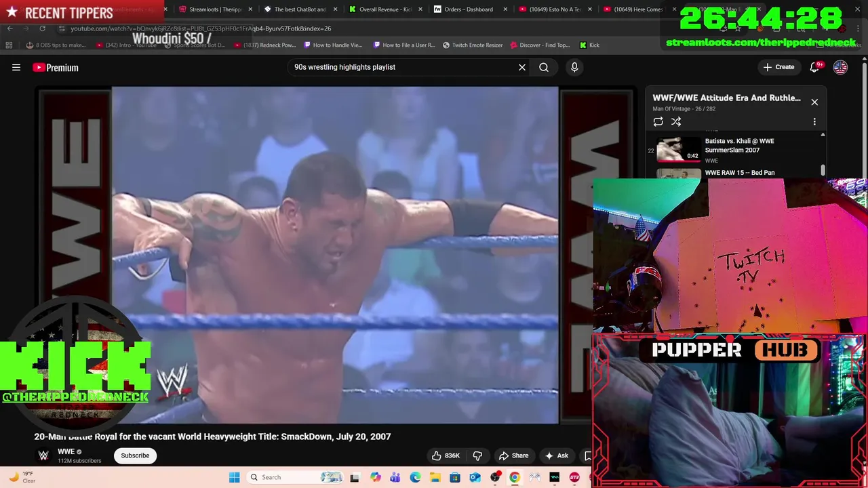The image size is (868, 488).
Task: Clear the search box text
Action: click(522, 67)
